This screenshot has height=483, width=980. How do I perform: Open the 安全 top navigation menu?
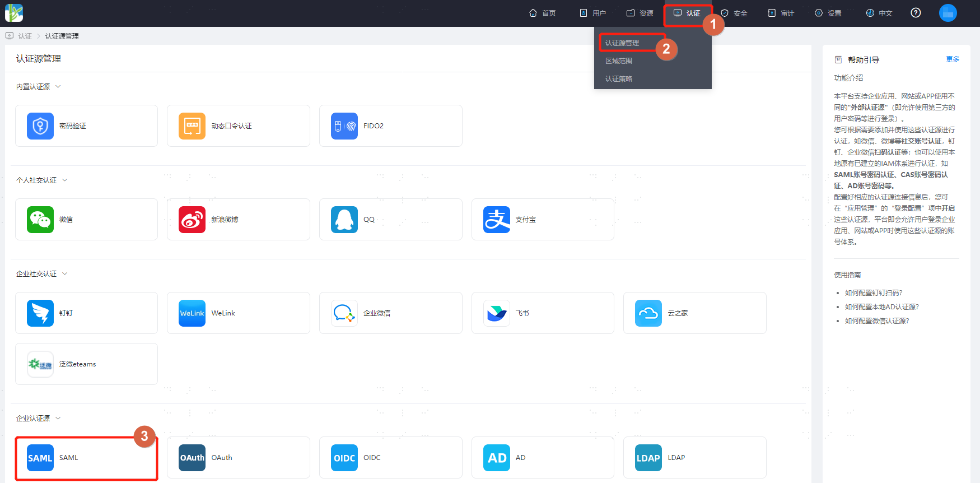[734, 13]
